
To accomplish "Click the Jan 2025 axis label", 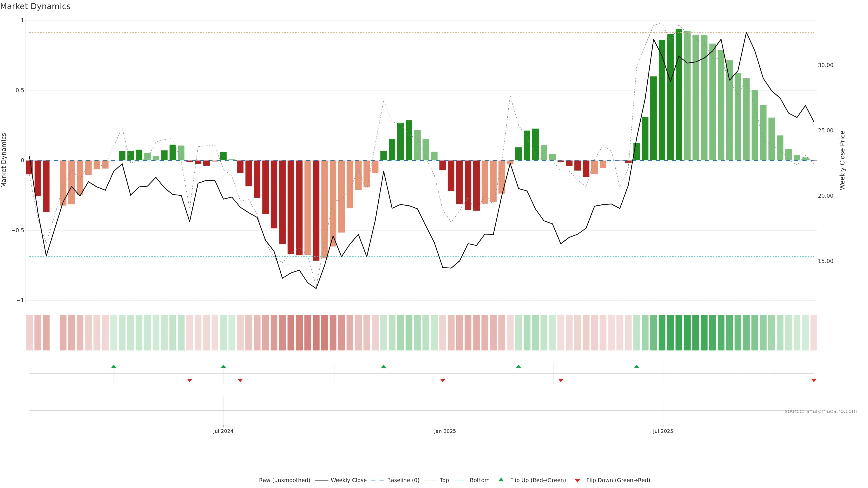I will pyautogui.click(x=445, y=431).
